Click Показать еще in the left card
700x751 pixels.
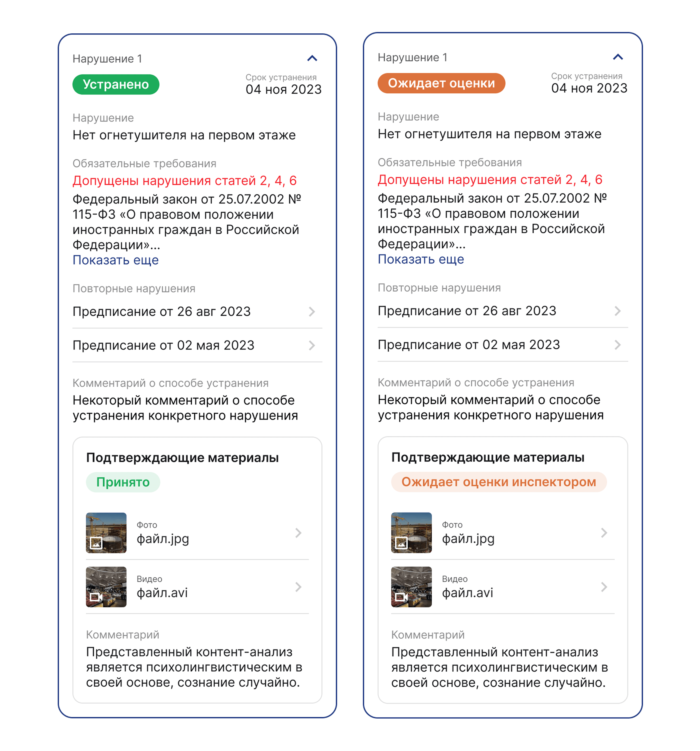click(x=116, y=260)
